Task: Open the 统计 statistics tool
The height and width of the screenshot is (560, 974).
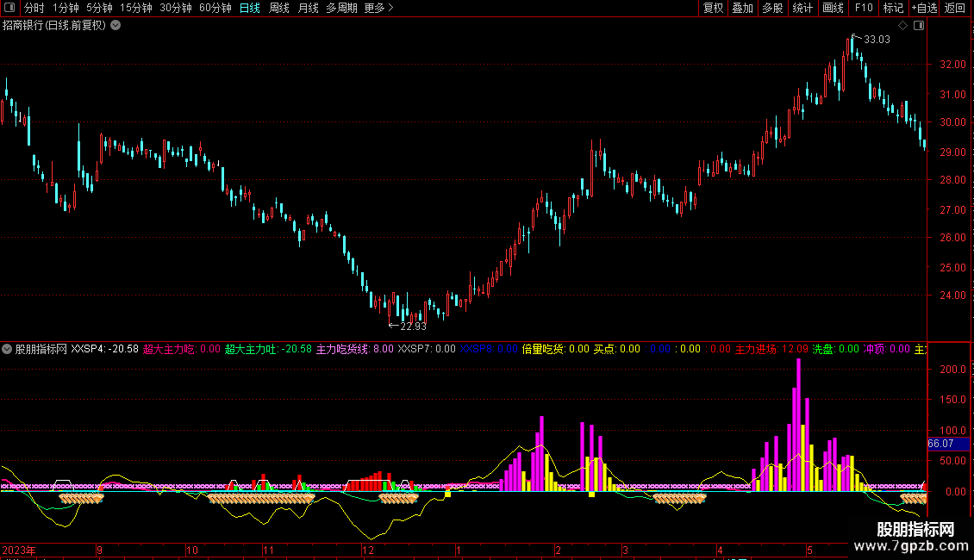Action: click(x=802, y=9)
